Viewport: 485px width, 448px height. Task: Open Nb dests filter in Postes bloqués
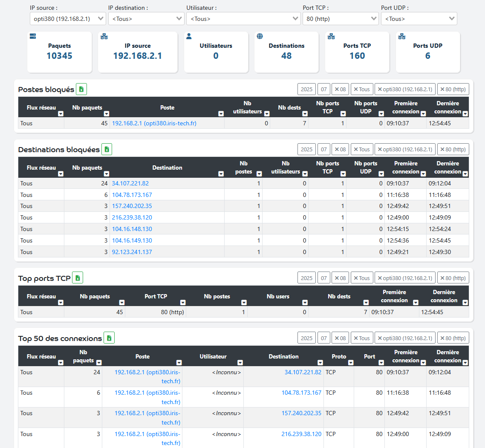pos(305,113)
